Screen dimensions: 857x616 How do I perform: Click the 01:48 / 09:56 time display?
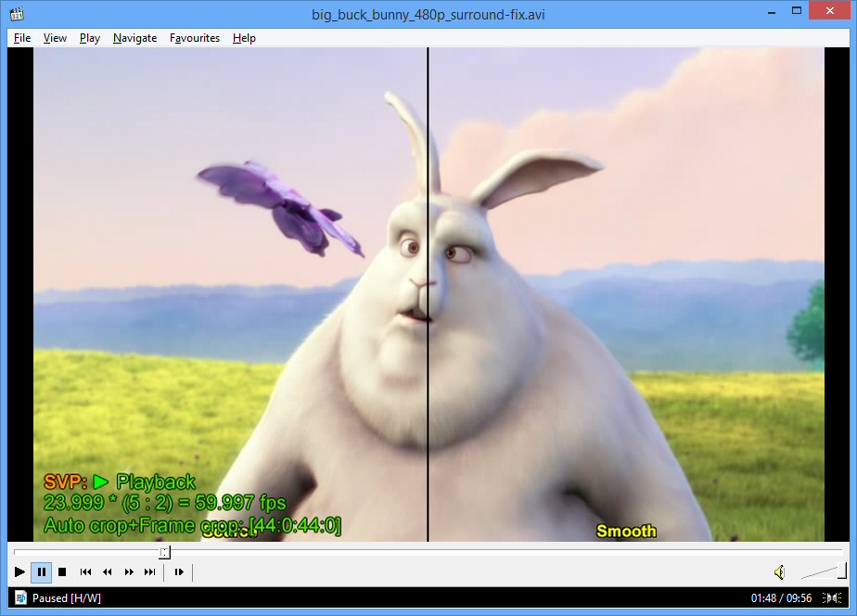click(781, 598)
